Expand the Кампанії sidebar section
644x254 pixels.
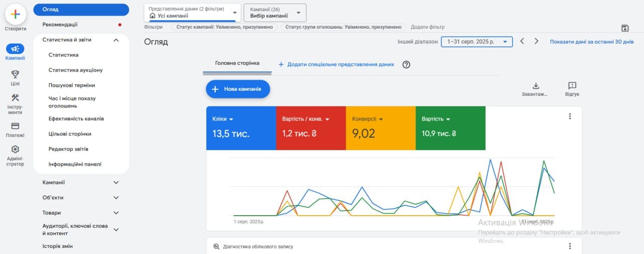pyautogui.click(x=116, y=182)
